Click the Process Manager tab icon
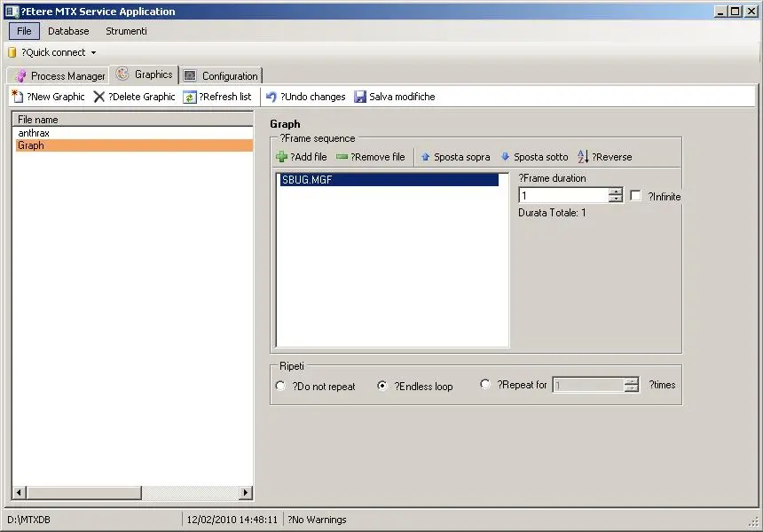The width and height of the screenshot is (763, 532). (x=20, y=76)
